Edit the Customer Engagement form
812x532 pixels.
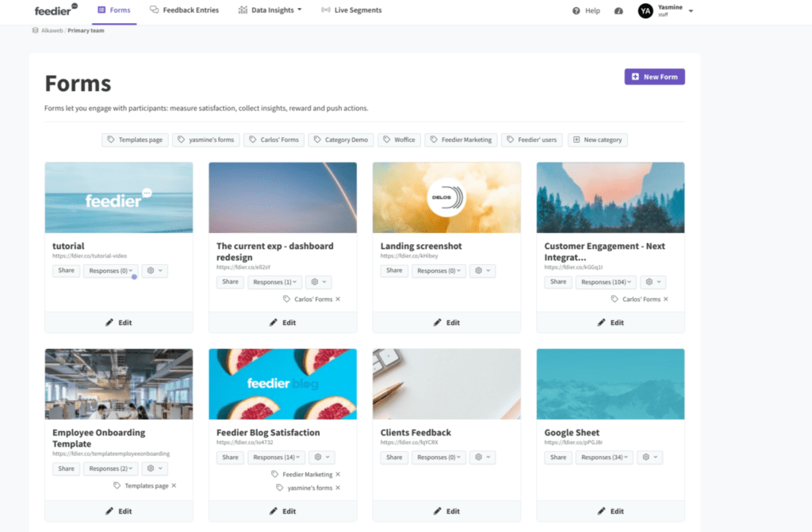pos(611,322)
